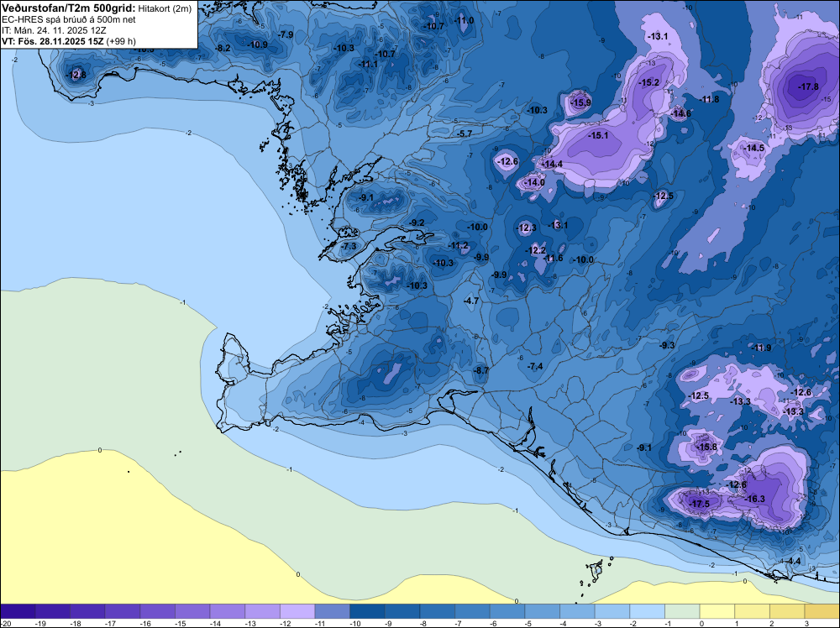Screen dimensions: 840x628
Task: Click the -7.4 temperature label
Action: click(x=535, y=366)
